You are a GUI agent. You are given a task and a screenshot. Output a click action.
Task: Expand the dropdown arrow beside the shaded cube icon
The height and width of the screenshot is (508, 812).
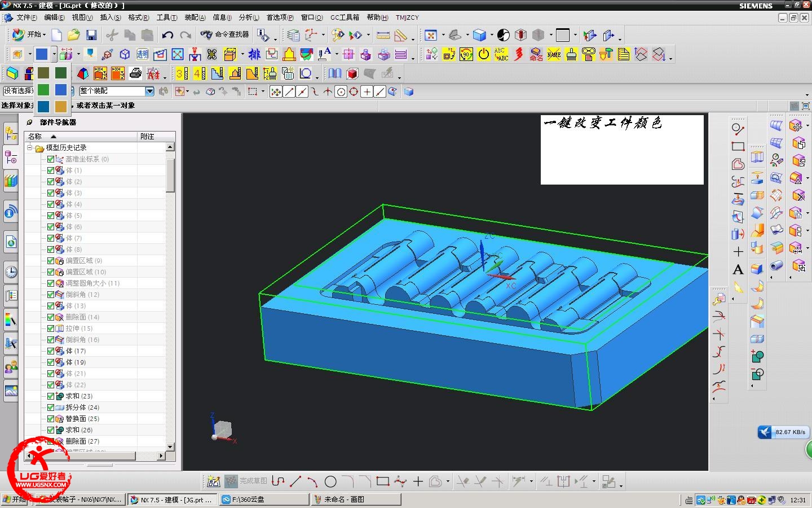pyautogui.click(x=491, y=35)
